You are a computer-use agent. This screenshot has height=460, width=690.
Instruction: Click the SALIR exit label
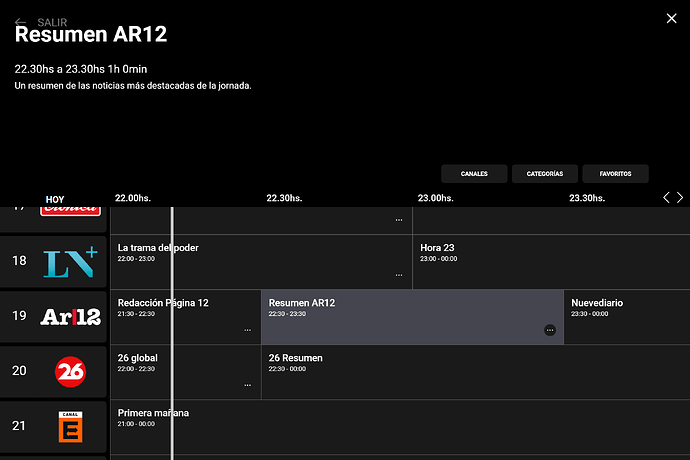point(52,22)
